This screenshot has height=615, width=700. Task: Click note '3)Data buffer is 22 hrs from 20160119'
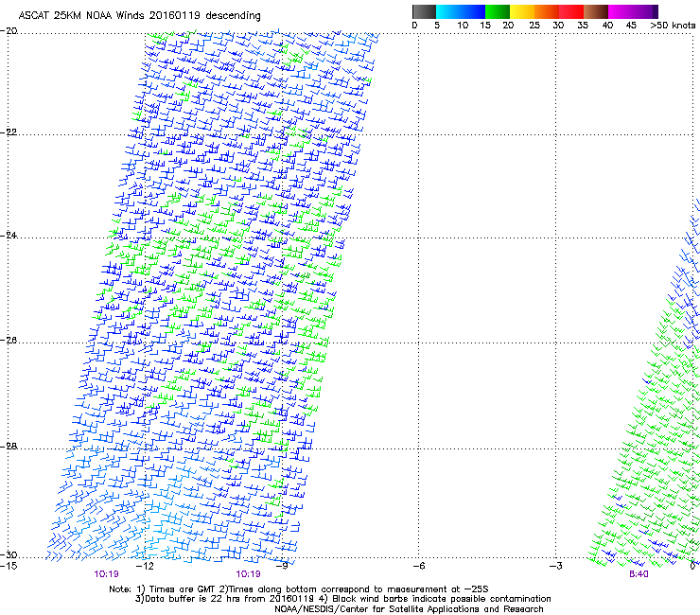(x=224, y=599)
